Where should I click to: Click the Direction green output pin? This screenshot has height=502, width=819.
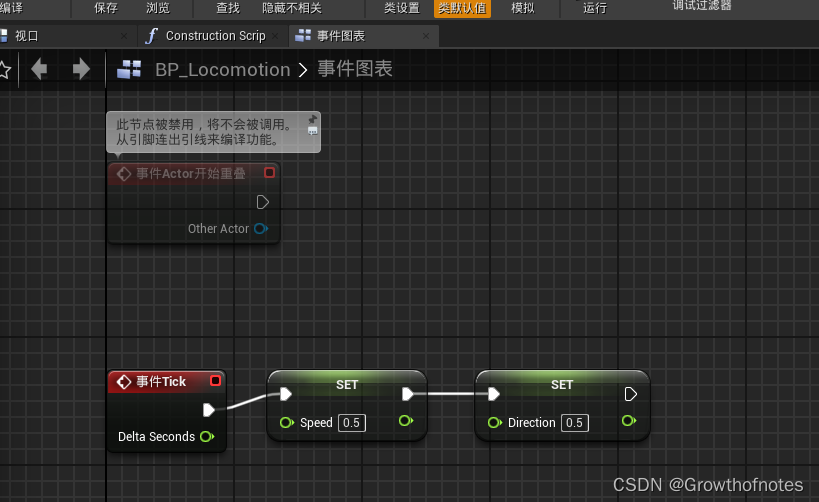[629, 421]
